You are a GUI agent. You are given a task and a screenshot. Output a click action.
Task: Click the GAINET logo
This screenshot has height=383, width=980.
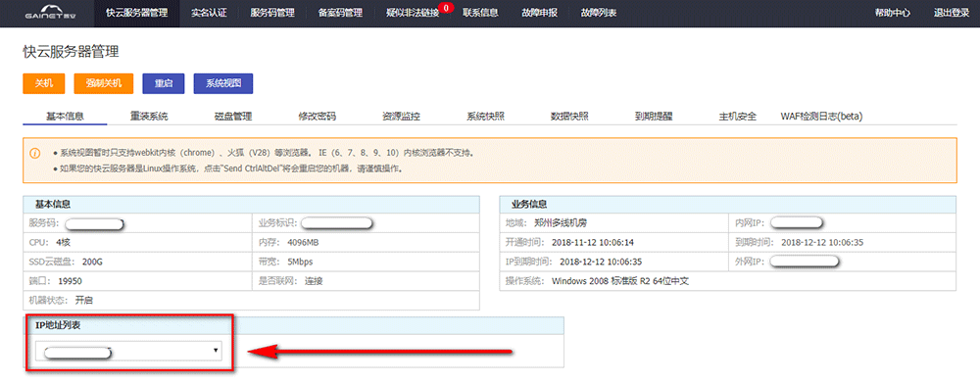pos(47,13)
